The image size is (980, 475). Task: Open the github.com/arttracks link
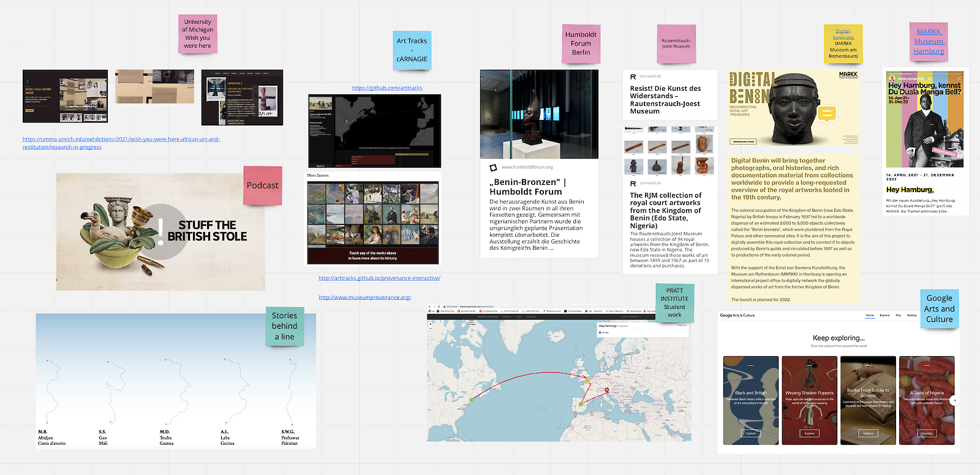(387, 88)
